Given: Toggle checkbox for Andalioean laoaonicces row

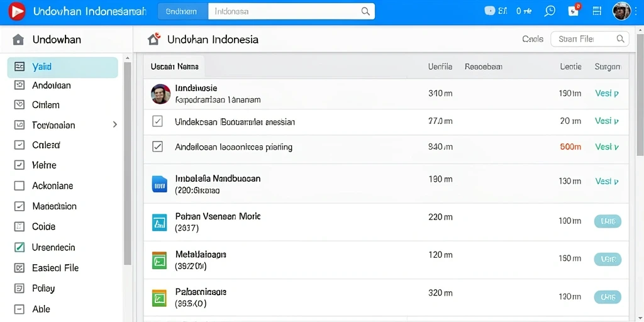Looking at the screenshot, I should click(157, 146).
